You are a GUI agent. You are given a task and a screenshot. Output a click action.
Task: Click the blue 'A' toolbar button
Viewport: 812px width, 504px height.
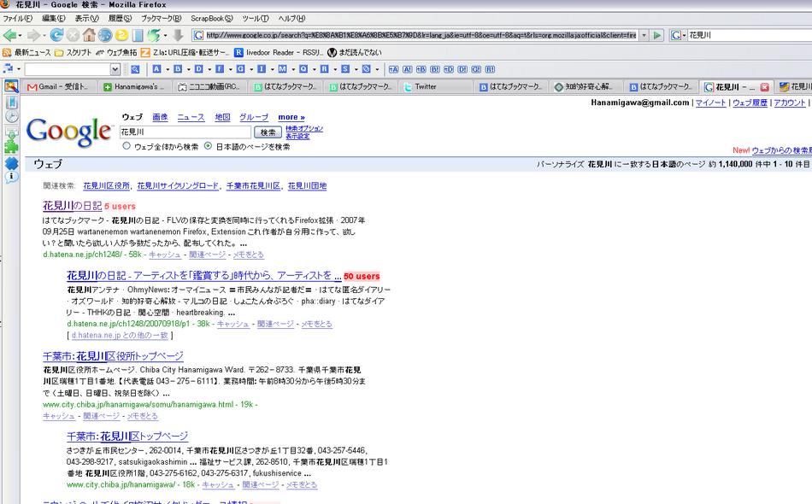156,69
